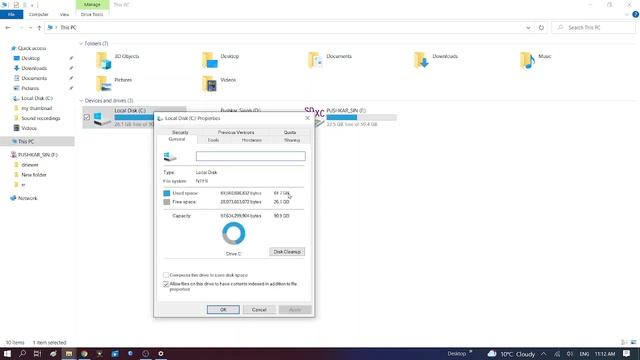Go up one level with Up arrow
The width and height of the screenshot is (640, 360).
pyautogui.click(x=39, y=28)
